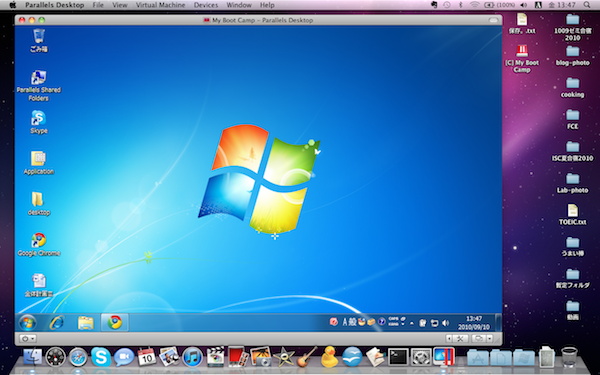Click the battery (100%) status indicator

499,5
